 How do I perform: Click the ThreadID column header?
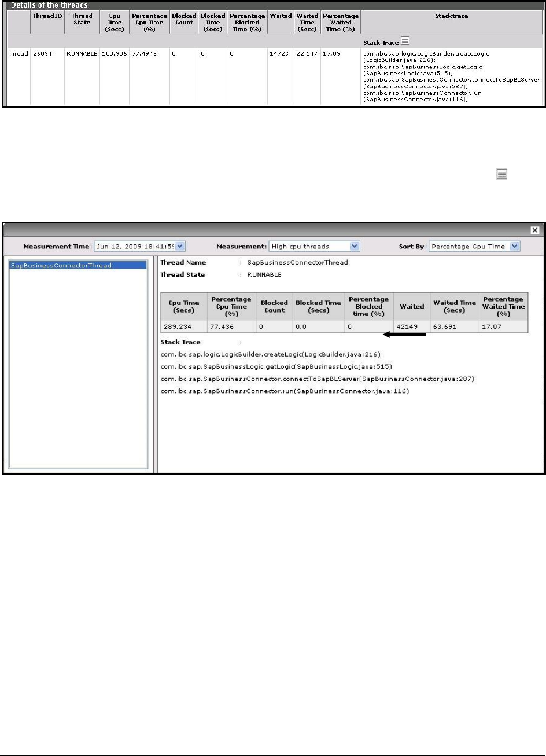pos(47,16)
